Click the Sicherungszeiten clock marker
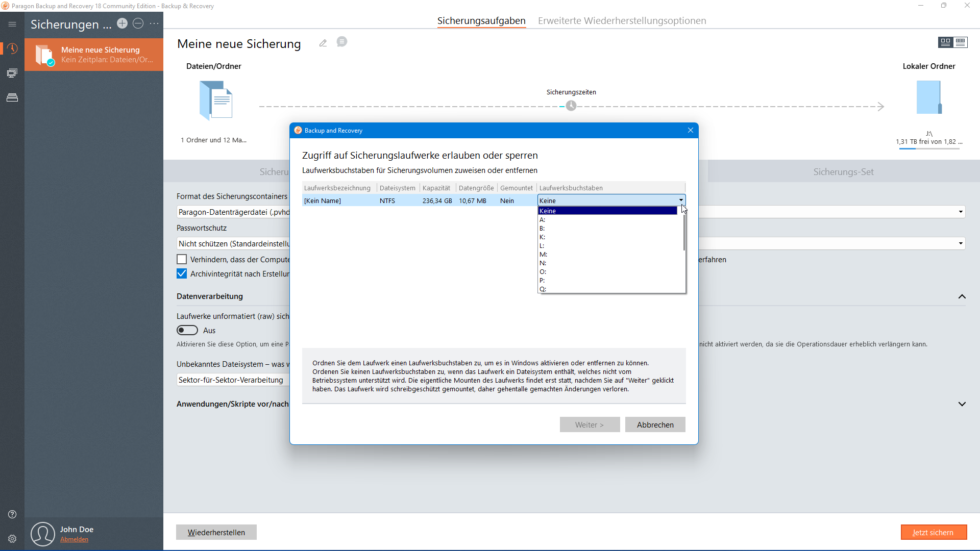The width and height of the screenshot is (980, 551). point(571,106)
